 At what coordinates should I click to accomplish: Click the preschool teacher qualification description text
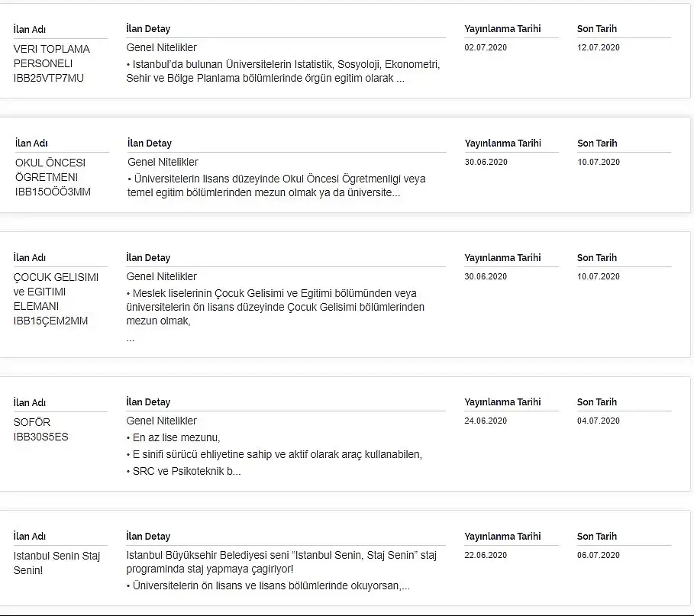pos(276,185)
